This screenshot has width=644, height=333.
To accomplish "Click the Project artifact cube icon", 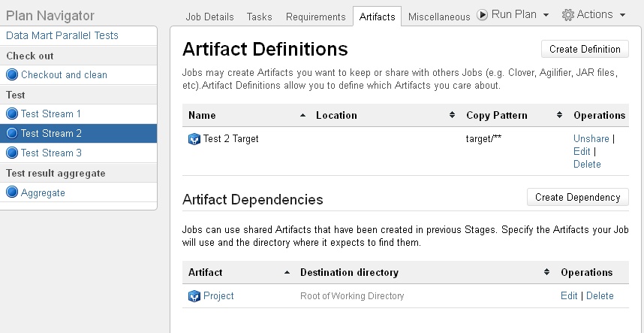I will click(x=194, y=296).
